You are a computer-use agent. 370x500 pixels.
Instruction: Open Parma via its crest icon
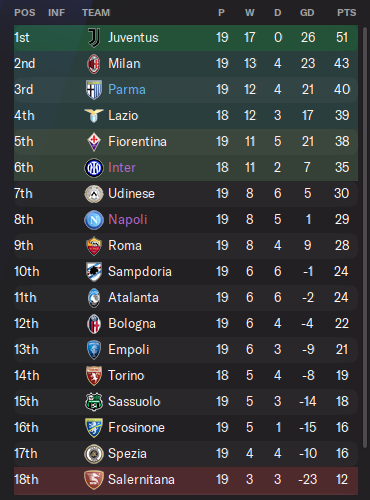pyautogui.click(x=94, y=90)
